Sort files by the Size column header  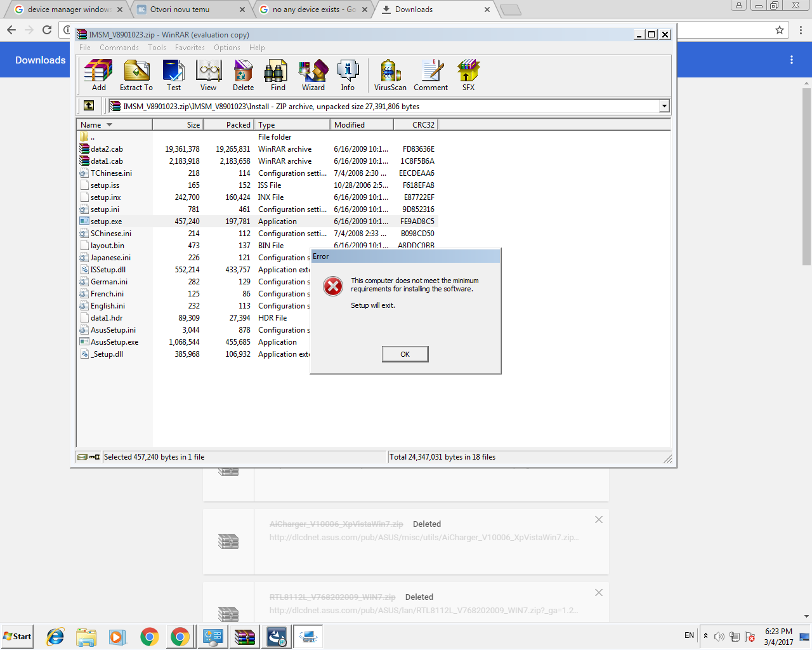pyautogui.click(x=178, y=125)
